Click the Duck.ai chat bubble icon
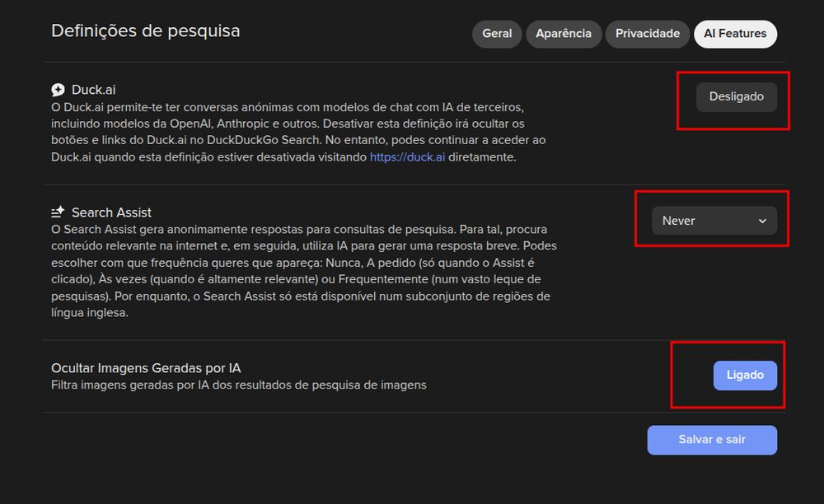Image resolution: width=824 pixels, height=504 pixels. 58,90
